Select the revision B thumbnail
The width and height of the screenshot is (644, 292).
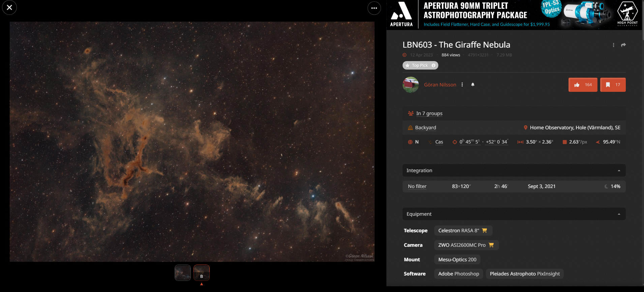point(202,273)
